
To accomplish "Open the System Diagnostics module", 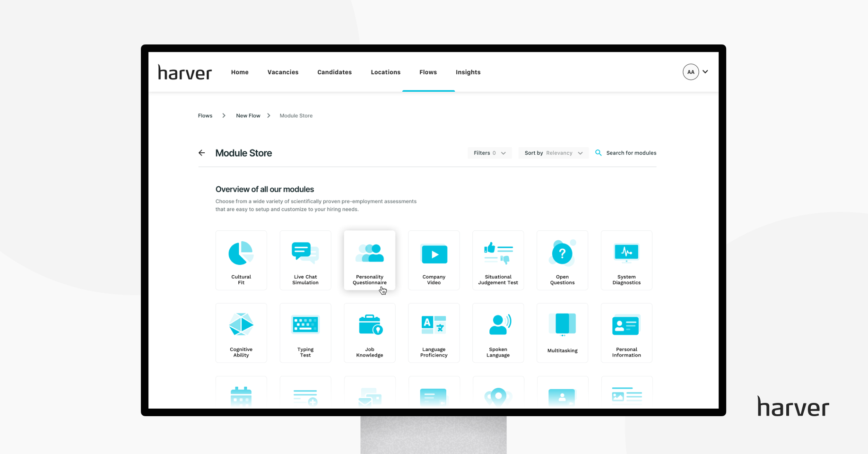I will point(627,260).
